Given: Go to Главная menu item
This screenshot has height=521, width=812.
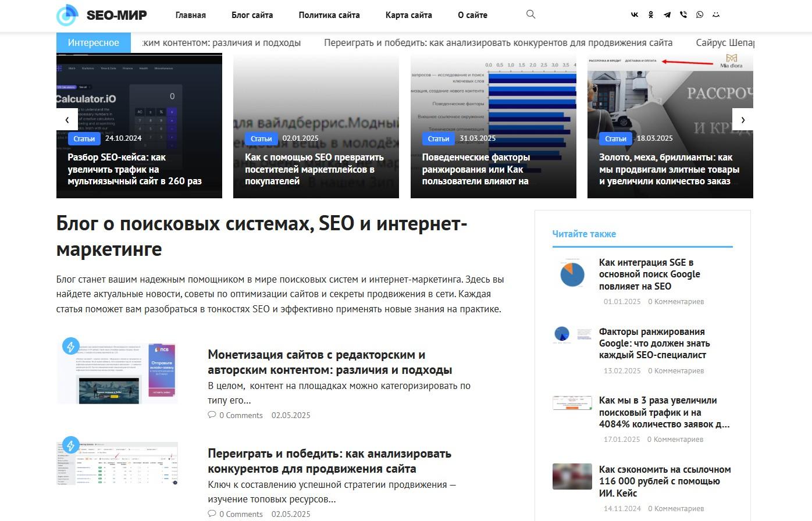Looking at the screenshot, I should point(191,15).
